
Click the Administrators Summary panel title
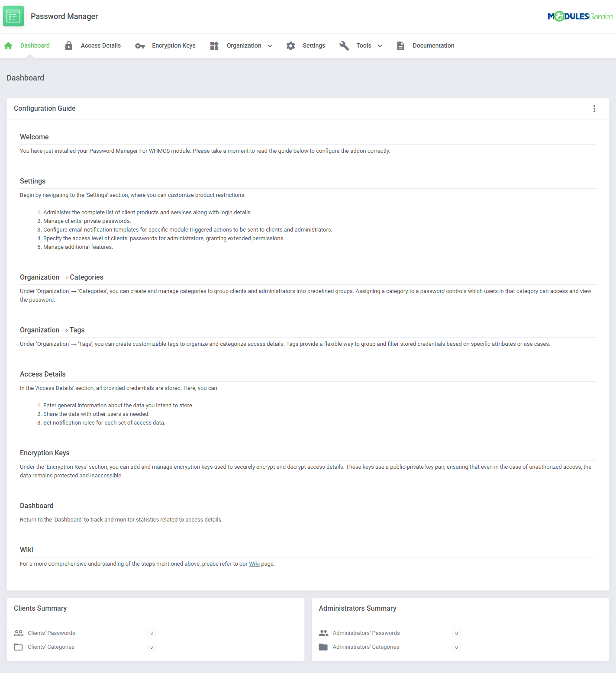tap(358, 609)
